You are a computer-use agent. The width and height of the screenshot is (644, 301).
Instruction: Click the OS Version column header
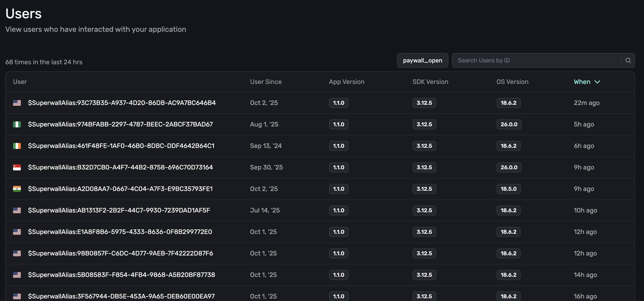click(512, 82)
